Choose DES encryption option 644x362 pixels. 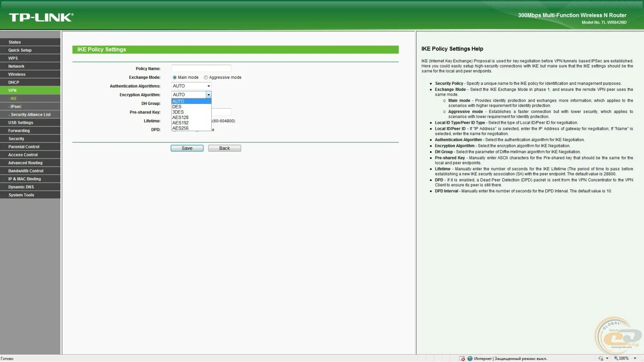coord(191,107)
